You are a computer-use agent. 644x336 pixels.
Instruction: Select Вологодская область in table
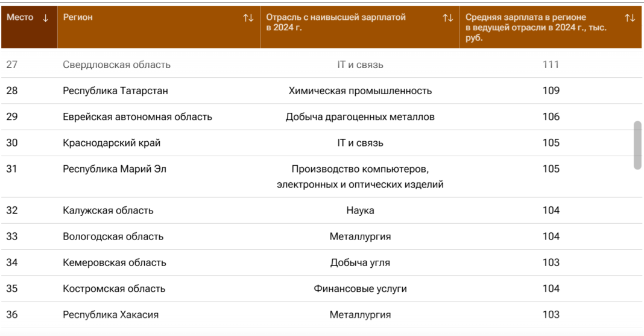pyautogui.click(x=113, y=236)
